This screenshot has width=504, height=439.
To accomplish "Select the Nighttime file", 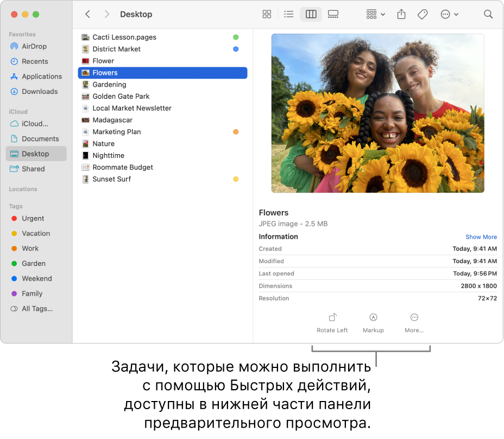I will click(x=162, y=156).
